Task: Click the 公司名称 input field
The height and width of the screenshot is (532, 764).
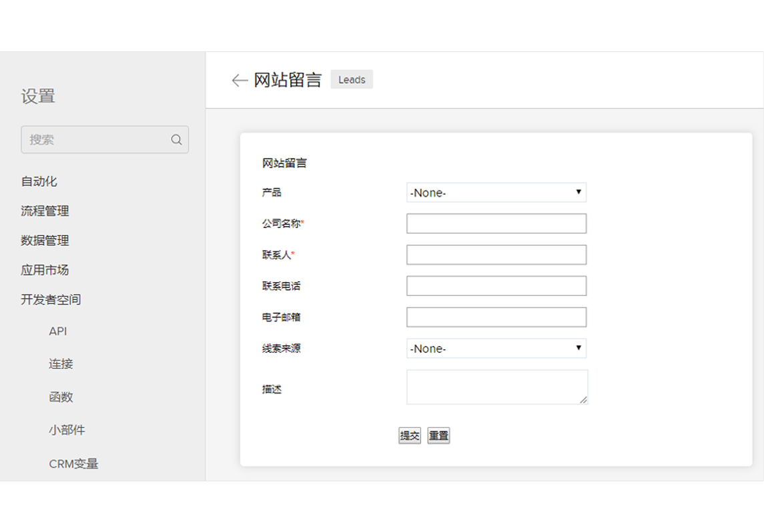Action: (496, 224)
